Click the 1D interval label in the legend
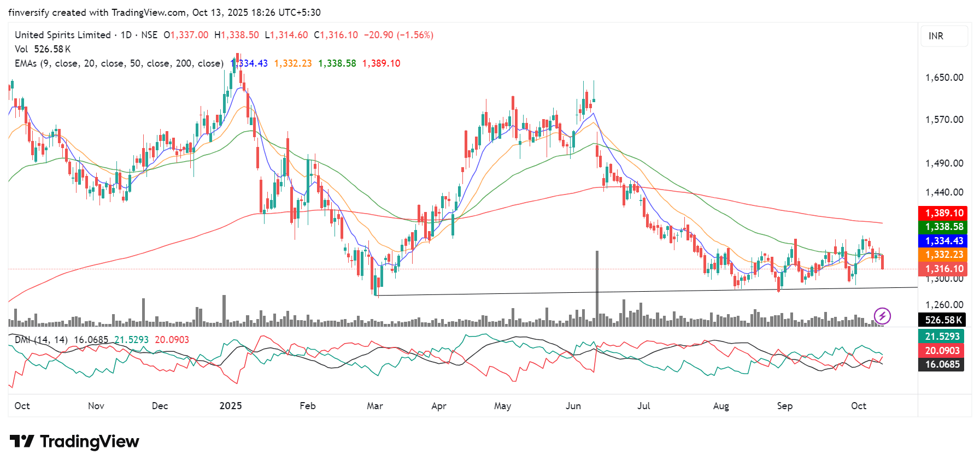Image resolution: width=980 pixels, height=466 pixels. 126,35
